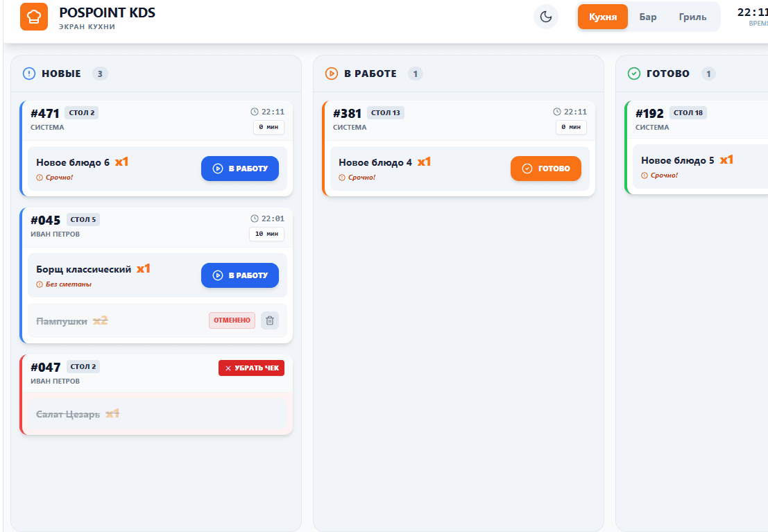Viewport: 768px width, 532px height.
Task: Send Борщ классический to work
Action: (x=240, y=275)
